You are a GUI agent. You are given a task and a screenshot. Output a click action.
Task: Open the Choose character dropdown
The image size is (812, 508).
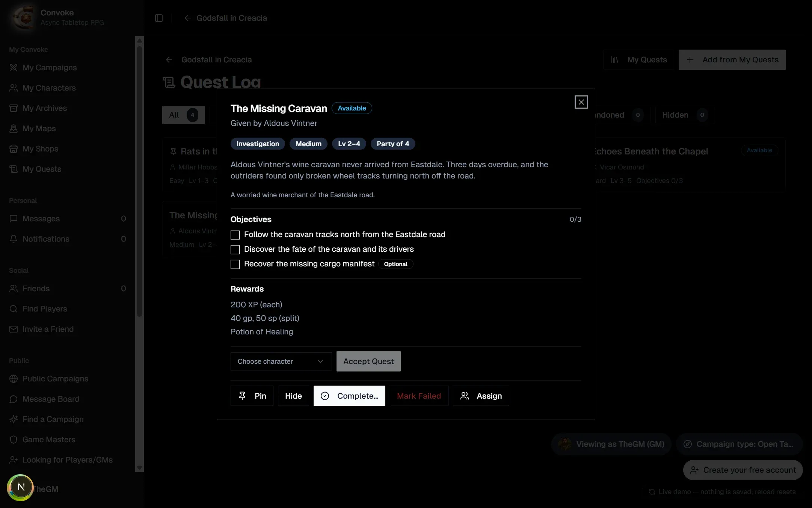[281, 361]
